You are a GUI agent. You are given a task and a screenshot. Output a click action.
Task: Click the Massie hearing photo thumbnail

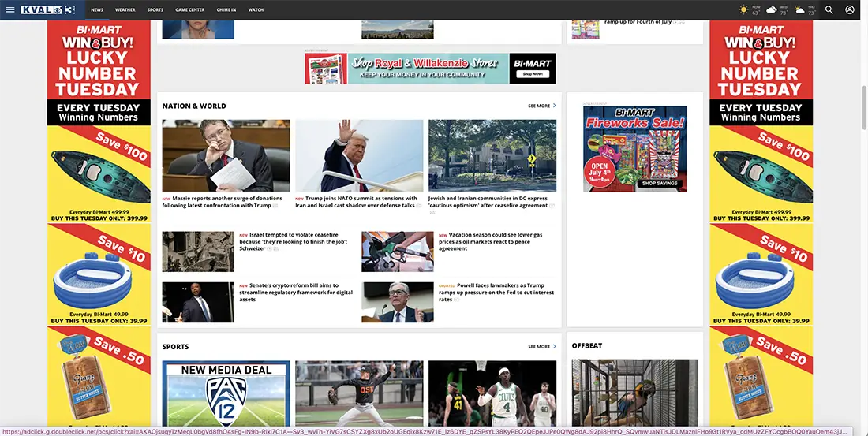[x=226, y=155]
